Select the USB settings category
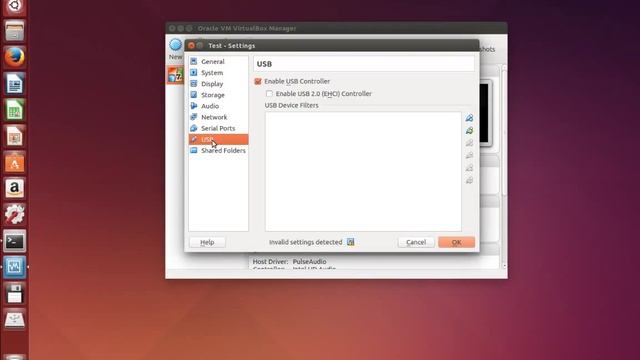 218,139
